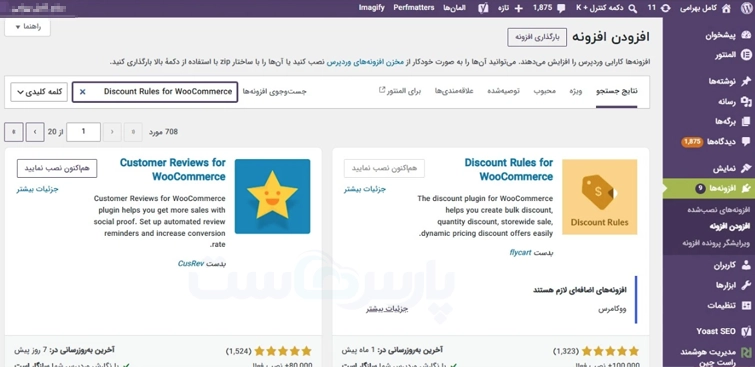
Task: Open the WordPress logo menu
Action: tap(745, 8)
